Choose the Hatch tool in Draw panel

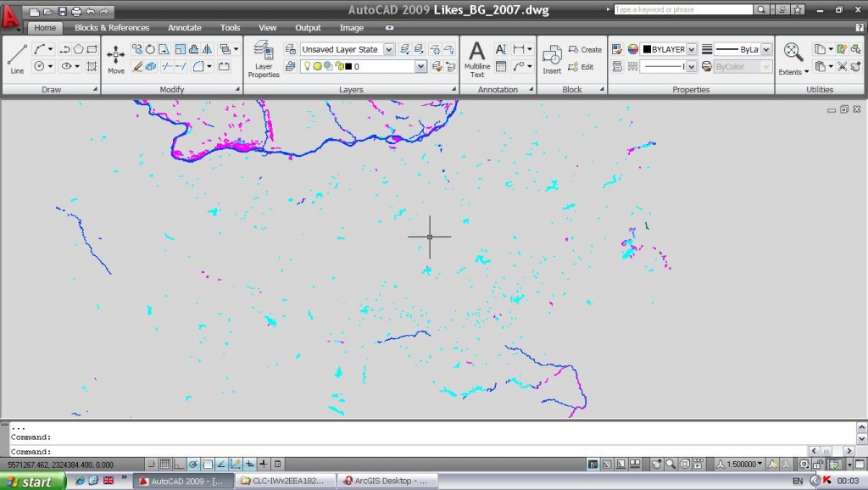[x=92, y=66]
